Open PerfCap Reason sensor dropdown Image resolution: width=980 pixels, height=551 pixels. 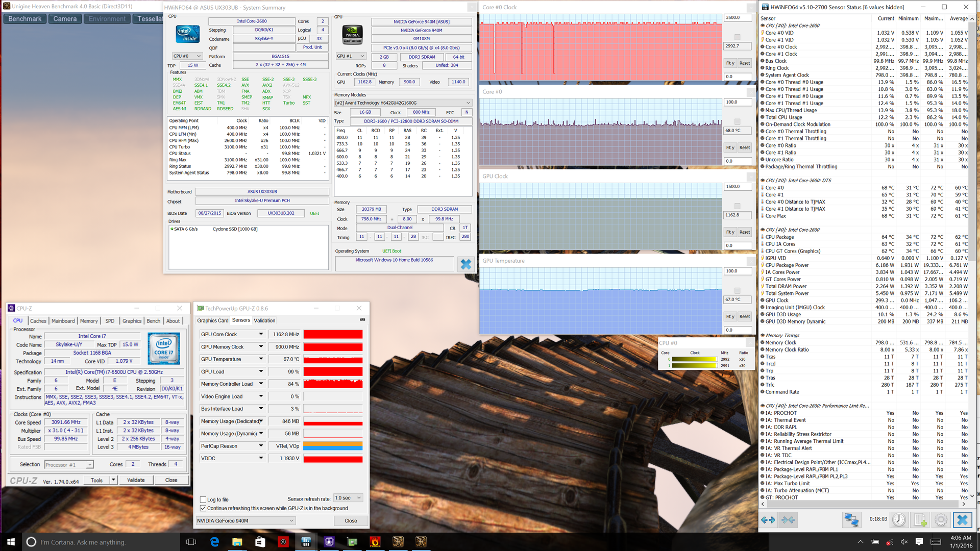[x=261, y=446]
